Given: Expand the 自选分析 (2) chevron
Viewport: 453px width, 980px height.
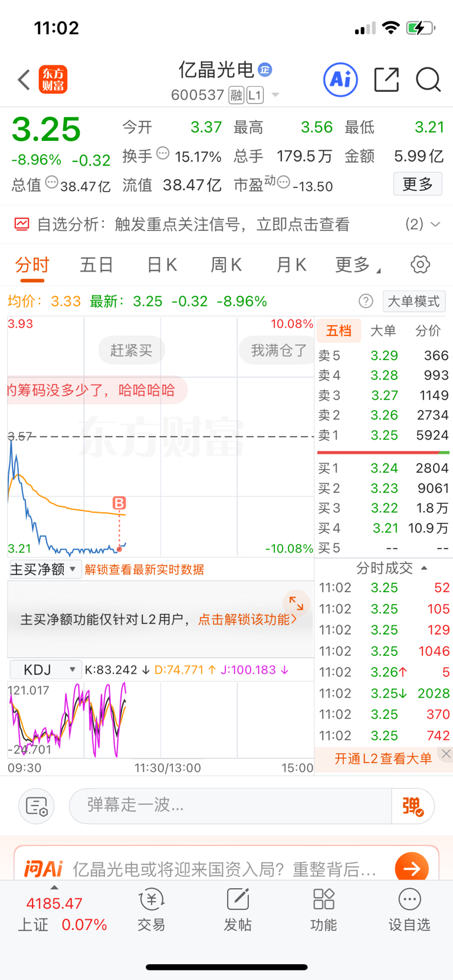Looking at the screenshot, I should 435,224.
